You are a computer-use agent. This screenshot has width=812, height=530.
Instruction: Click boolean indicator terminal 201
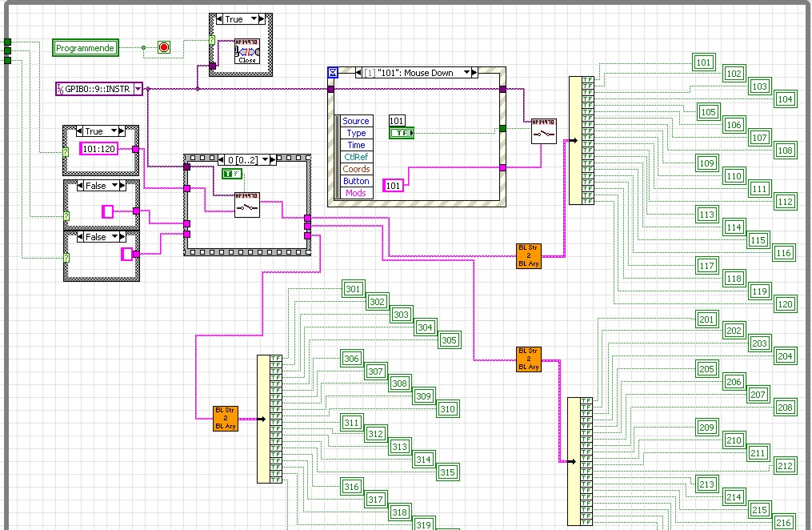point(707,319)
